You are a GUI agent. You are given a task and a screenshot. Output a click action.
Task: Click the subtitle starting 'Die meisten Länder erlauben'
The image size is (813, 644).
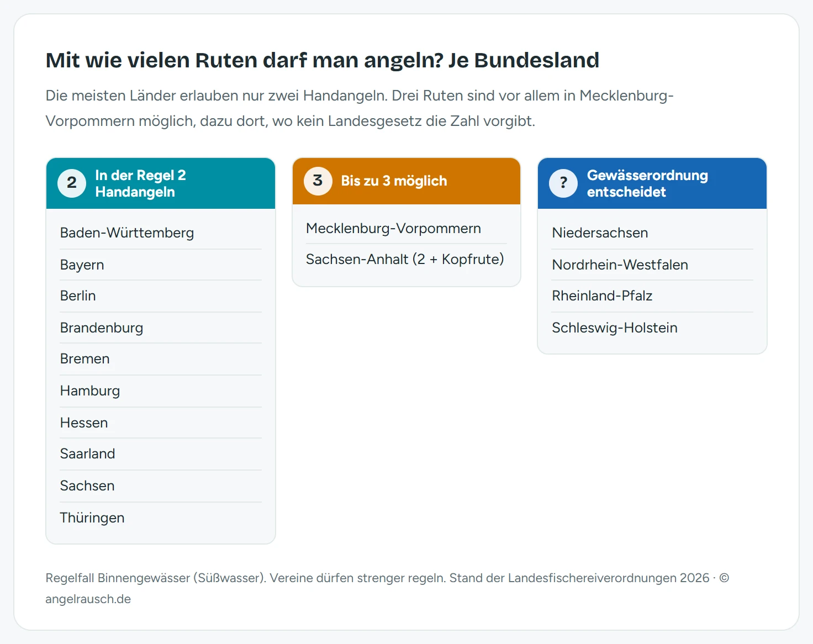coord(360,108)
